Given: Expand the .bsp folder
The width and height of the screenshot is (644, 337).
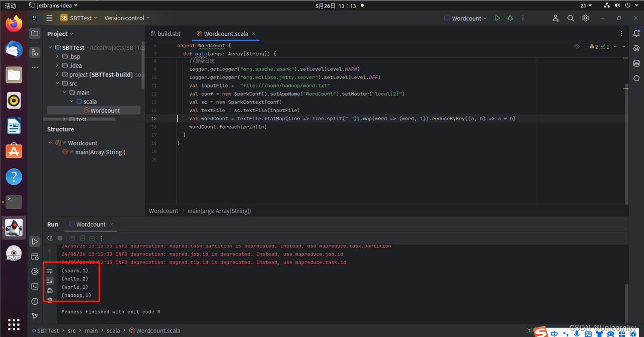Looking at the screenshot, I should pyautogui.click(x=58, y=57).
